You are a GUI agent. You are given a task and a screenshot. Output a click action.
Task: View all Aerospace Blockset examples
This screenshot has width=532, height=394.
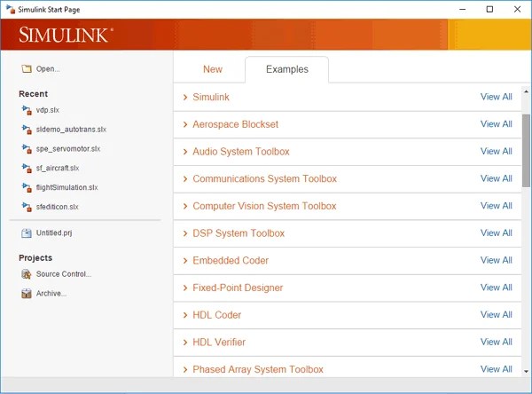[496, 124]
